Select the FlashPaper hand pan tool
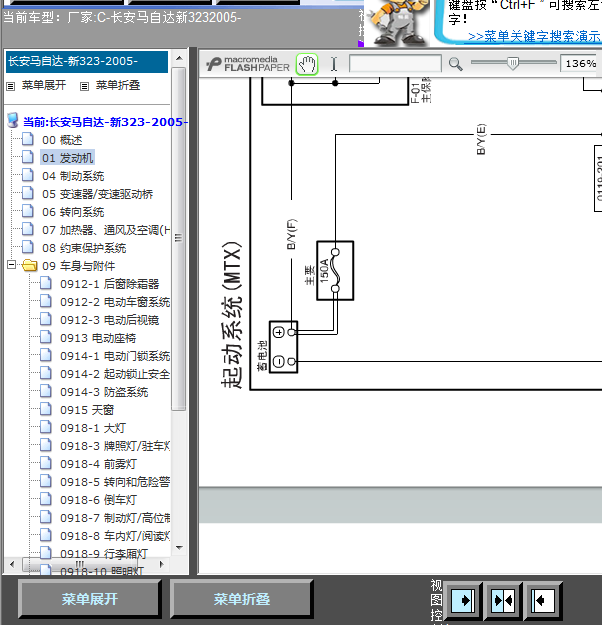 click(307, 64)
